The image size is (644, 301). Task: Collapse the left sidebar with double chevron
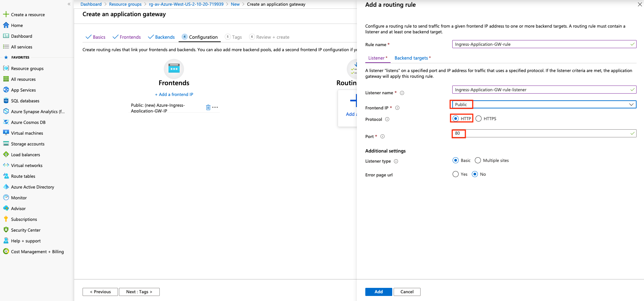coord(69,4)
